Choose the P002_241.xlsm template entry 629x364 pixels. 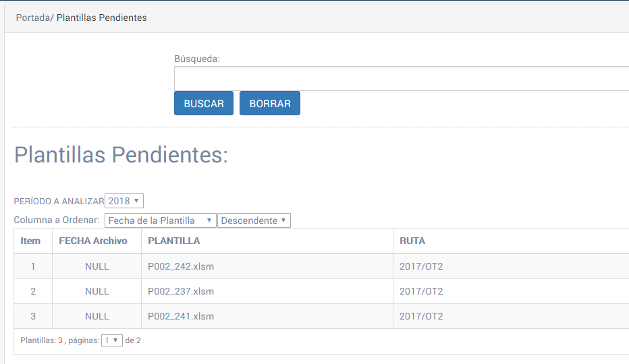[x=181, y=316]
